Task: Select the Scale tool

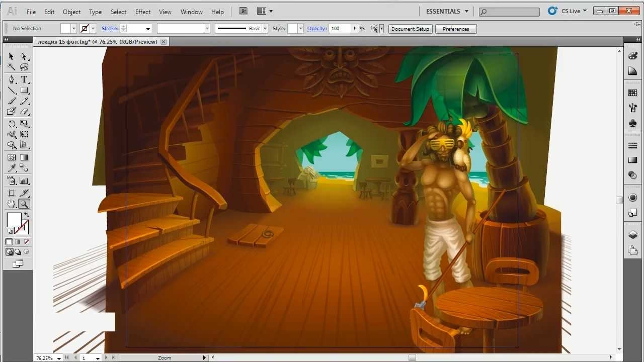Action: tap(24, 124)
